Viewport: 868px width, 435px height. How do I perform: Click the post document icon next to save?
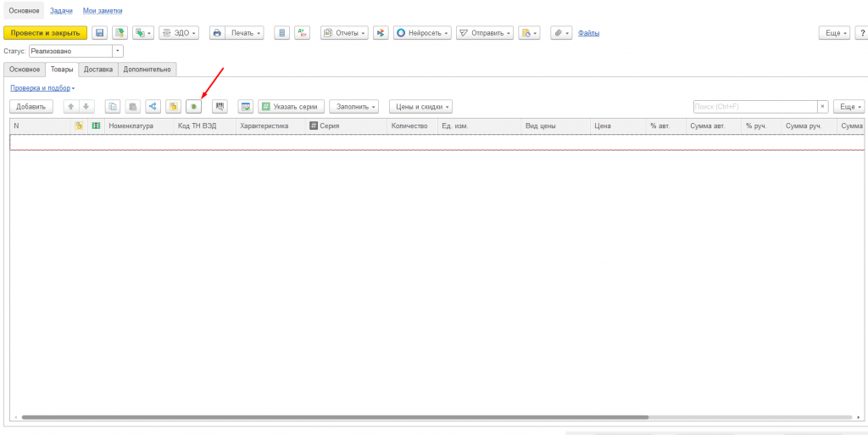tap(120, 33)
